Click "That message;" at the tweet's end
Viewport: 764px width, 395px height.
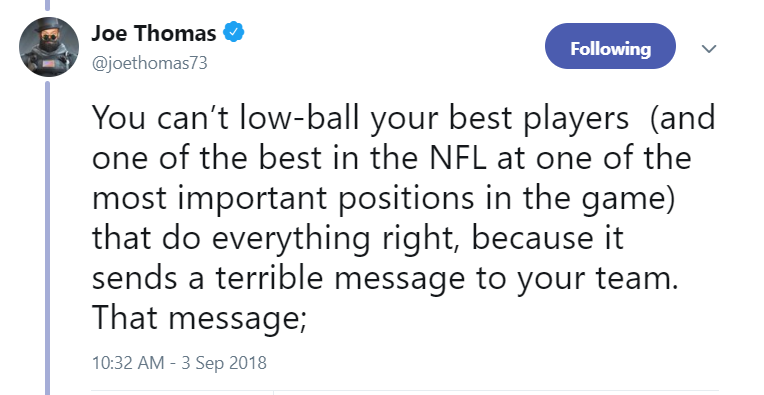pos(199,319)
